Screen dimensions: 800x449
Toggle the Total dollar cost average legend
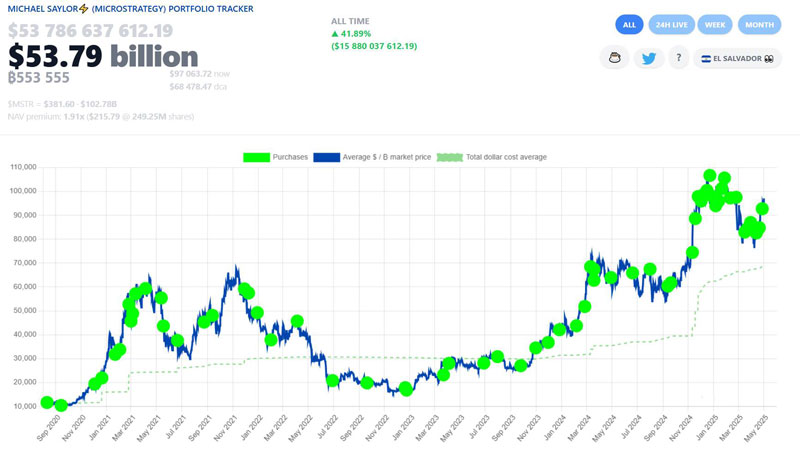(x=492, y=157)
